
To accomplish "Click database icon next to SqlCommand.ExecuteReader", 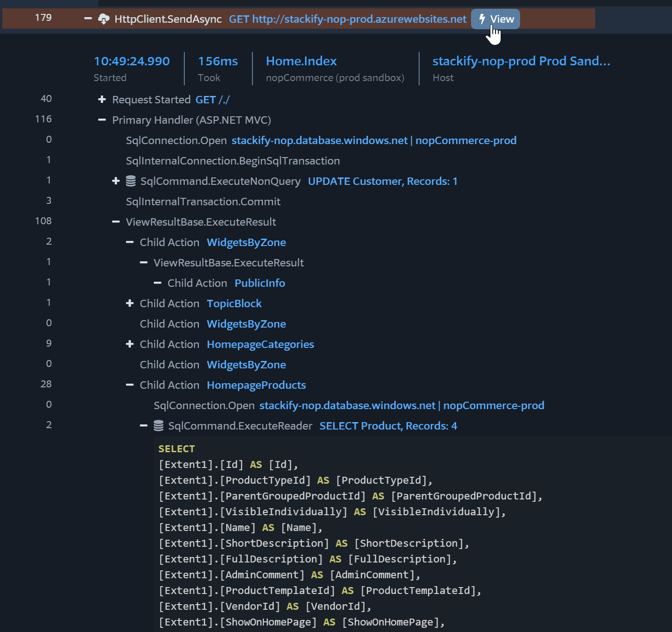I will tap(158, 426).
